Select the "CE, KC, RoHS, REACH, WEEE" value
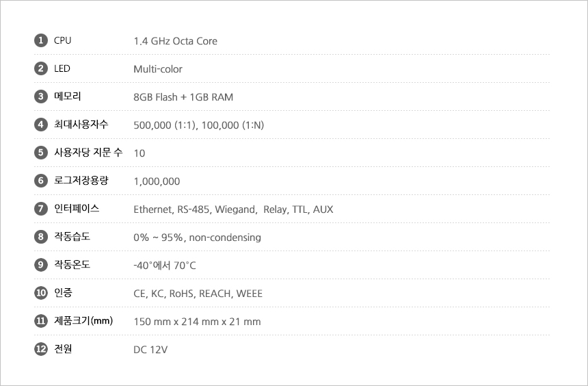This screenshot has height=386, width=588. pos(198,294)
